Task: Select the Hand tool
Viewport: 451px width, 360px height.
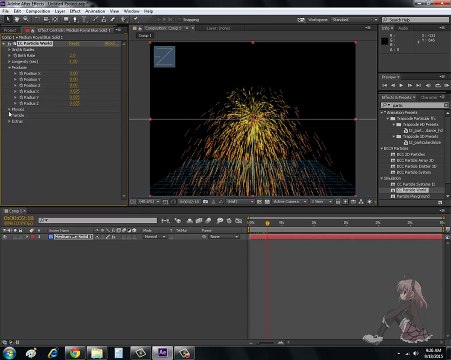Action: point(16,20)
